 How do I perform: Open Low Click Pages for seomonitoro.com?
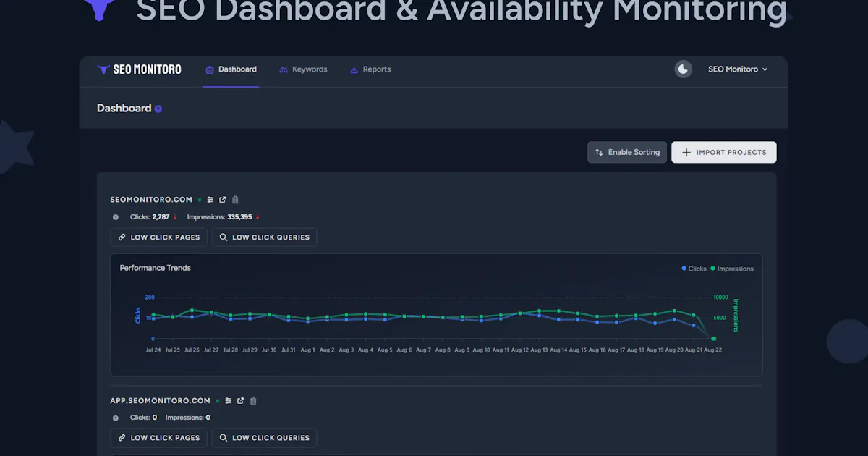(159, 237)
